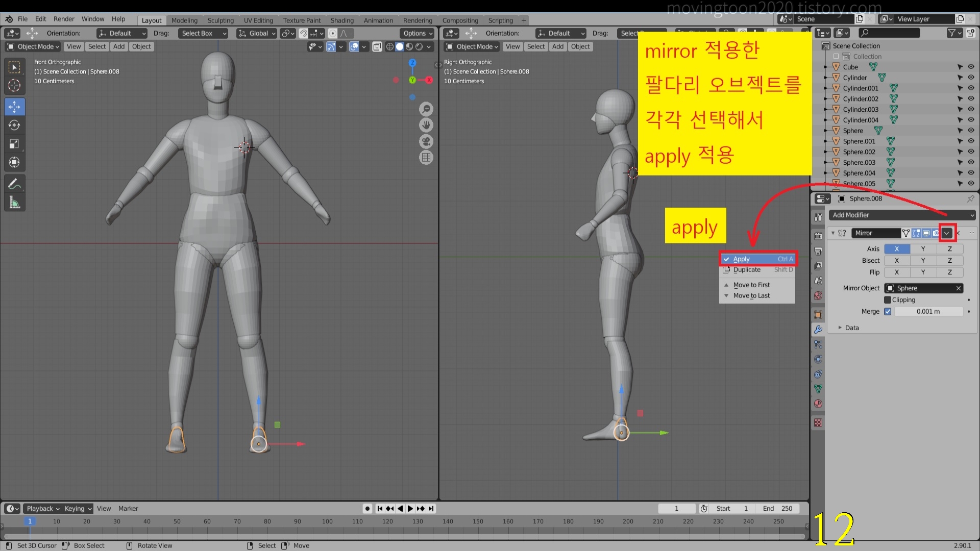
Task: Jump to the timeline start frame
Action: (380, 509)
